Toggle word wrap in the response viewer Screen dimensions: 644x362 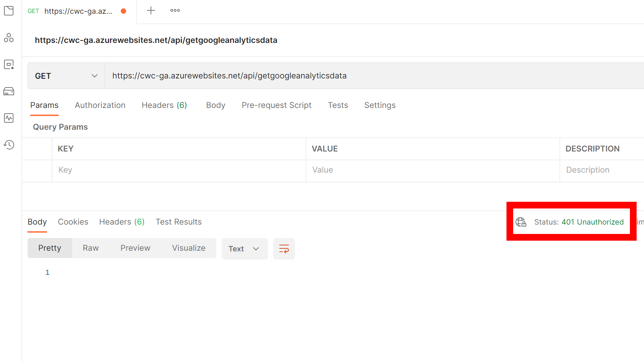(284, 248)
